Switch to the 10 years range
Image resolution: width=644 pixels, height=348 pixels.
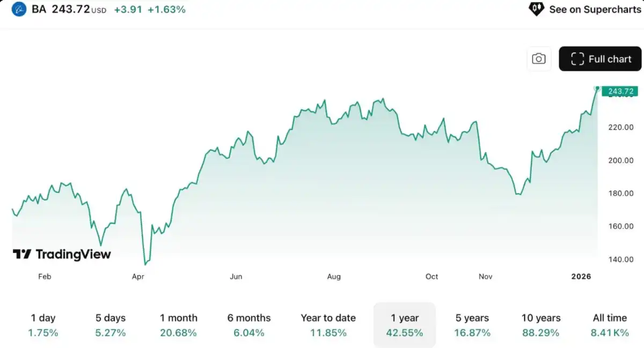tap(541, 325)
